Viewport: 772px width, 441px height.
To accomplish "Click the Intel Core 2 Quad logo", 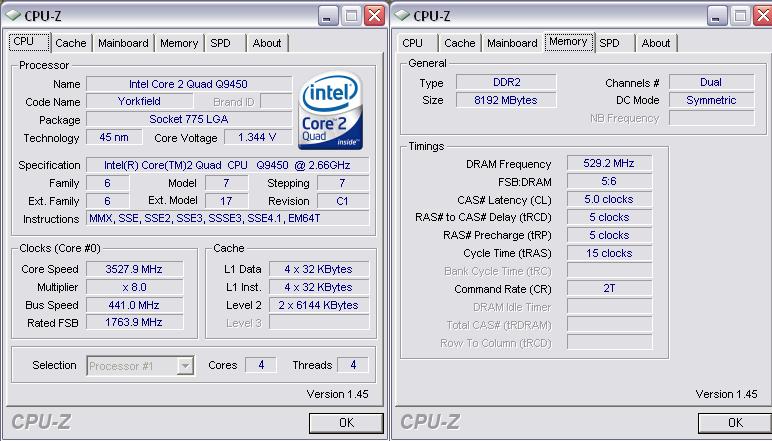I will (330, 110).
